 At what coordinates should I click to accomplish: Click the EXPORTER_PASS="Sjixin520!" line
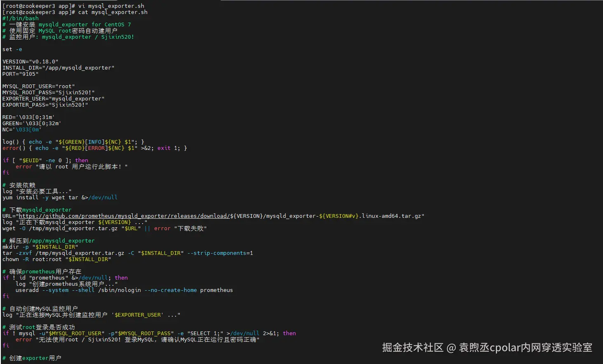(45, 105)
